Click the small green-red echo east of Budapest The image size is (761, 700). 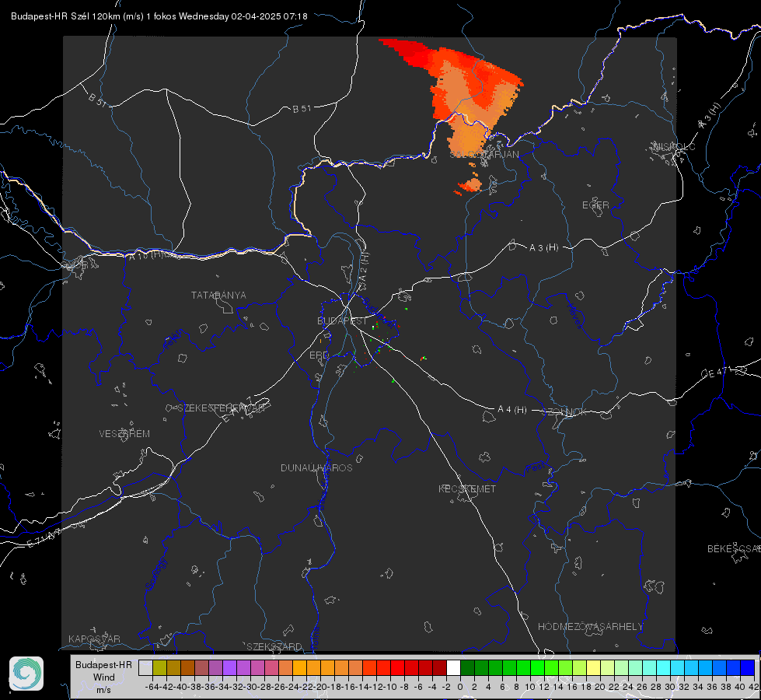click(x=423, y=359)
